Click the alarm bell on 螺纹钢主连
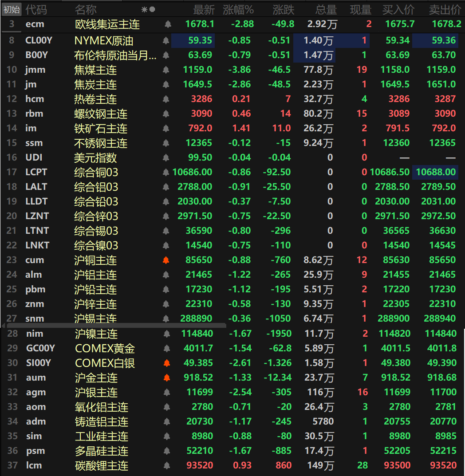465x476 pixels. coord(166,114)
